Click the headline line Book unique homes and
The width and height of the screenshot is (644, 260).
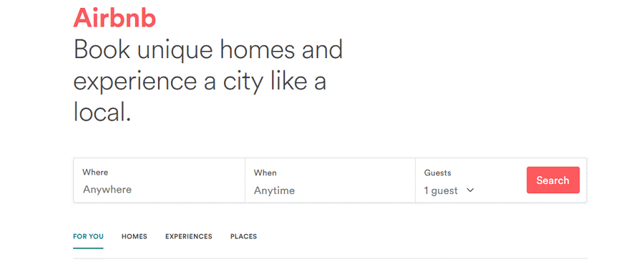click(x=208, y=51)
